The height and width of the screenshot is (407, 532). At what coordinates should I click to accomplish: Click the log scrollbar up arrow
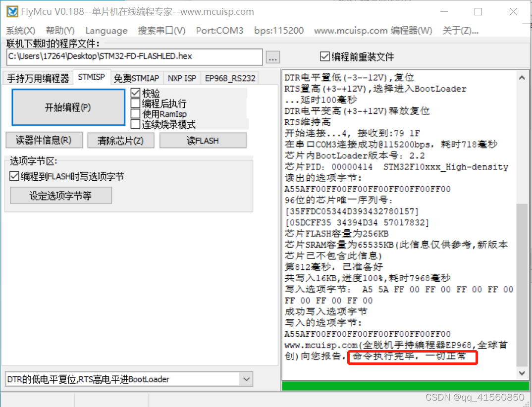coord(522,78)
